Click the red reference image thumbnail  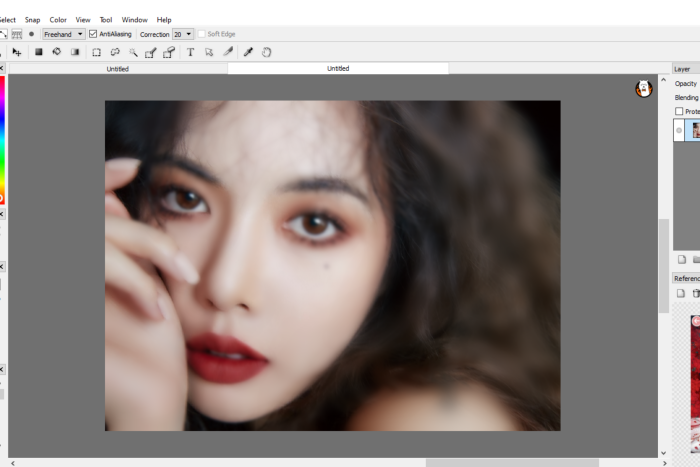695,384
